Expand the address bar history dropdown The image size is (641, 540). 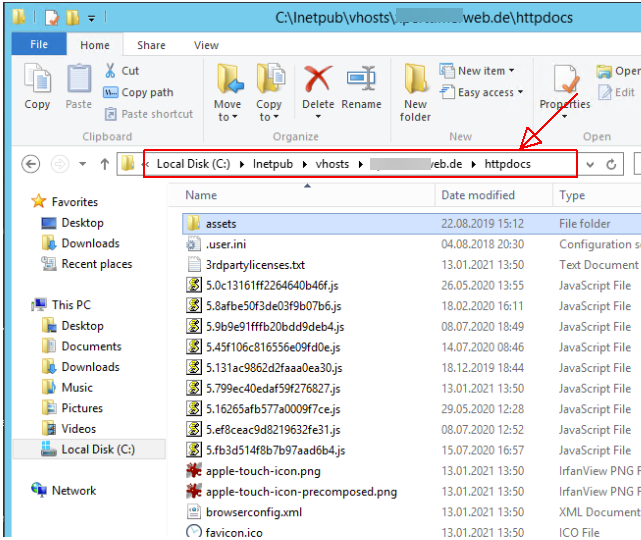(x=590, y=164)
